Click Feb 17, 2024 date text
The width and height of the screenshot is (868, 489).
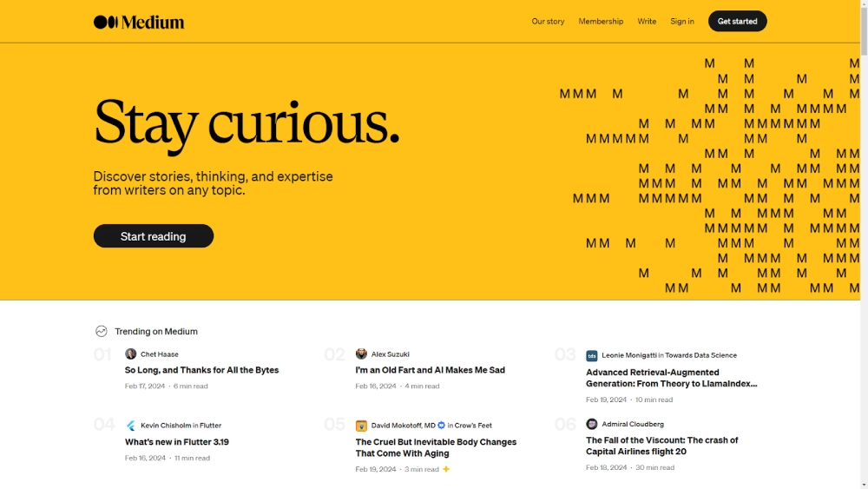click(x=144, y=386)
